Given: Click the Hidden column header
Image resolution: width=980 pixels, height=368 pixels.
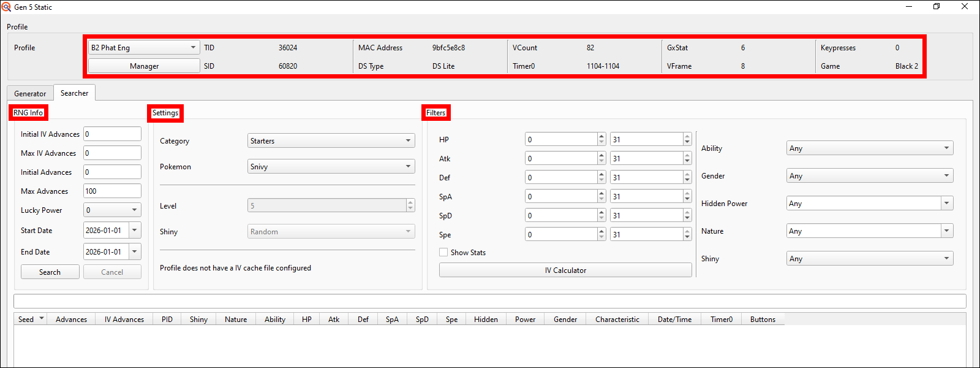Looking at the screenshot, I should tap(486, 319).
